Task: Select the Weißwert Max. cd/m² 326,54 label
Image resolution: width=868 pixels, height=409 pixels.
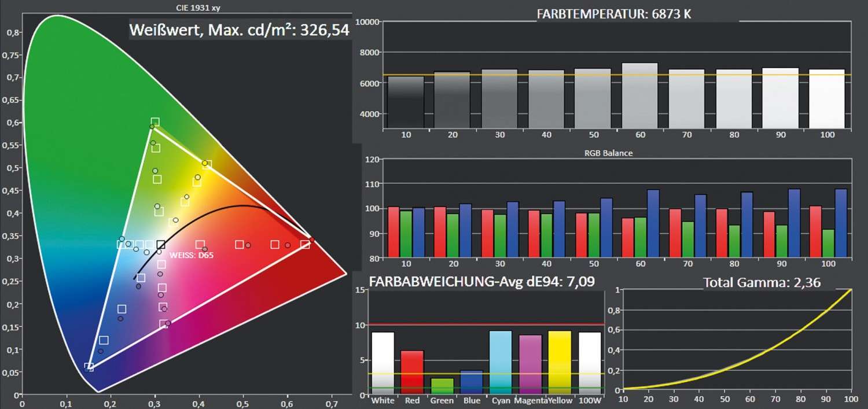Action: click(x=240, y=30)
